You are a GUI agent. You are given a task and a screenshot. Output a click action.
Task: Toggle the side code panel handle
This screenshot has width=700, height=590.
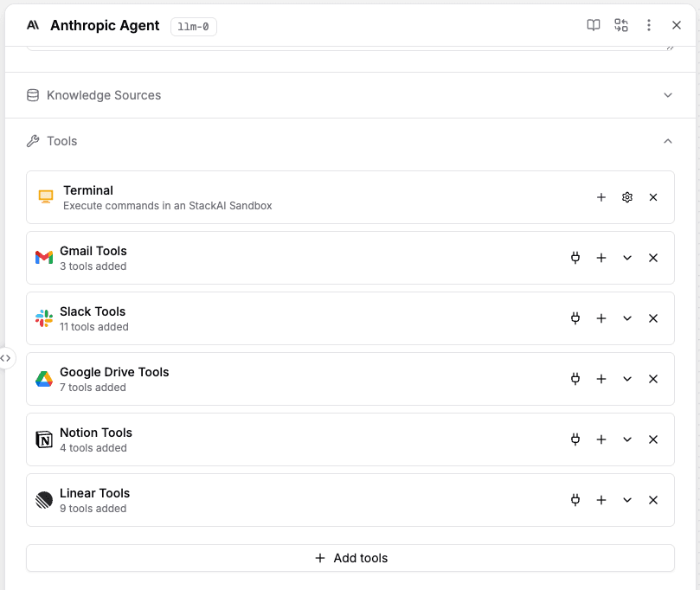[6, 358]
